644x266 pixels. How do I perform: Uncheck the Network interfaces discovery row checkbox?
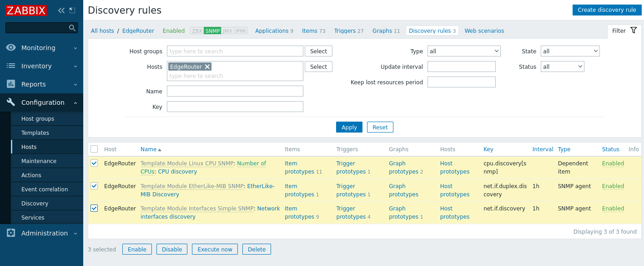click(94, 208)
